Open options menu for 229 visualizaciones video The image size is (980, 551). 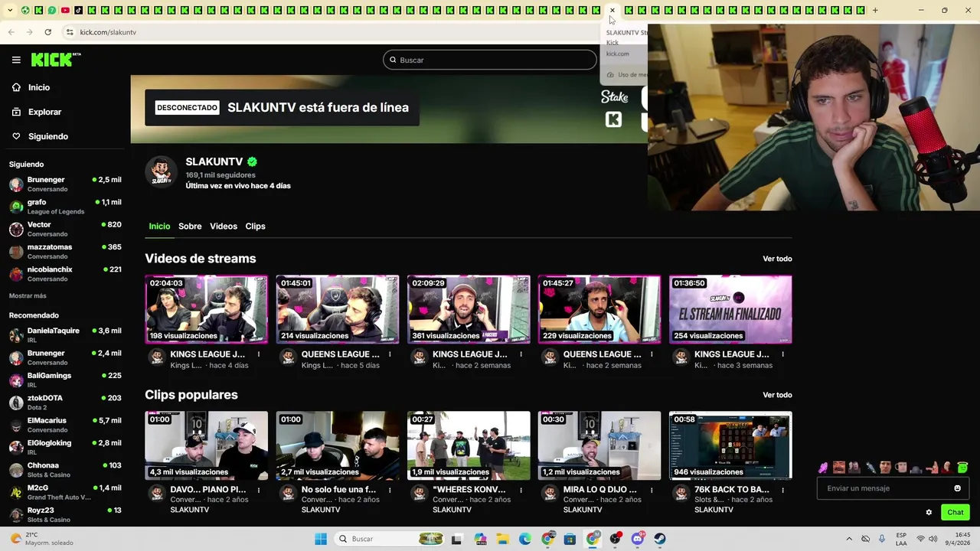(652, 354)
